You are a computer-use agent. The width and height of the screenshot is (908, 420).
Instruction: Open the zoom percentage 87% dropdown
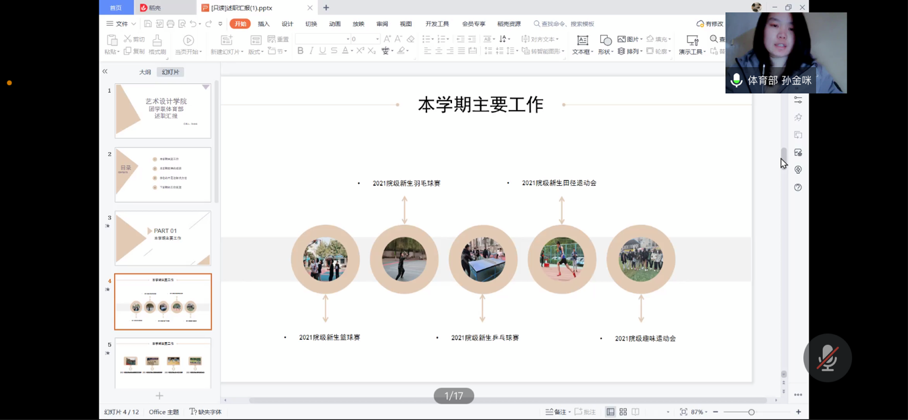699,412
